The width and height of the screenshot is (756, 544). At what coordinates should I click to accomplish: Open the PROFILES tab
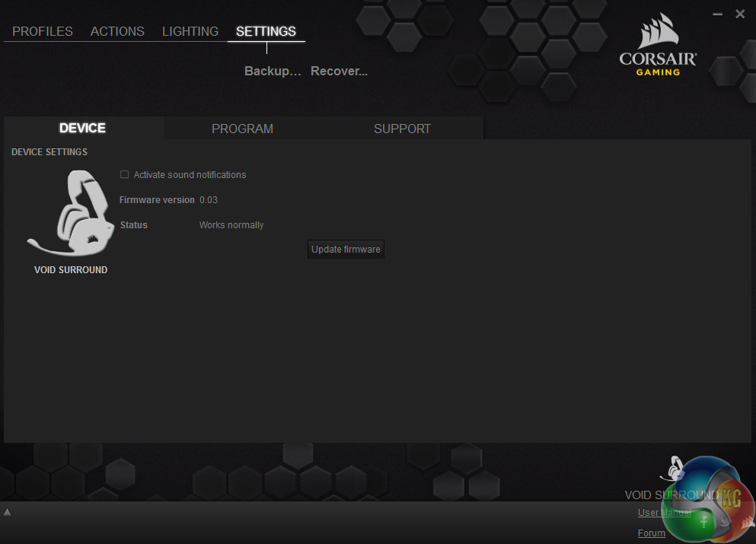43,31
